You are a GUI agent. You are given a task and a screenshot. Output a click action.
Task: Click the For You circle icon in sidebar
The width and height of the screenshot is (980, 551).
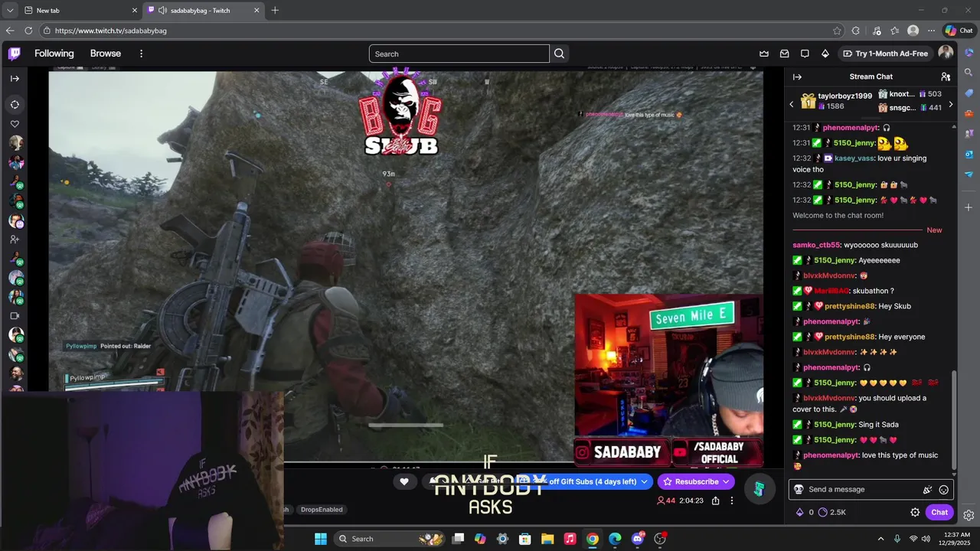tap(15, 104)
